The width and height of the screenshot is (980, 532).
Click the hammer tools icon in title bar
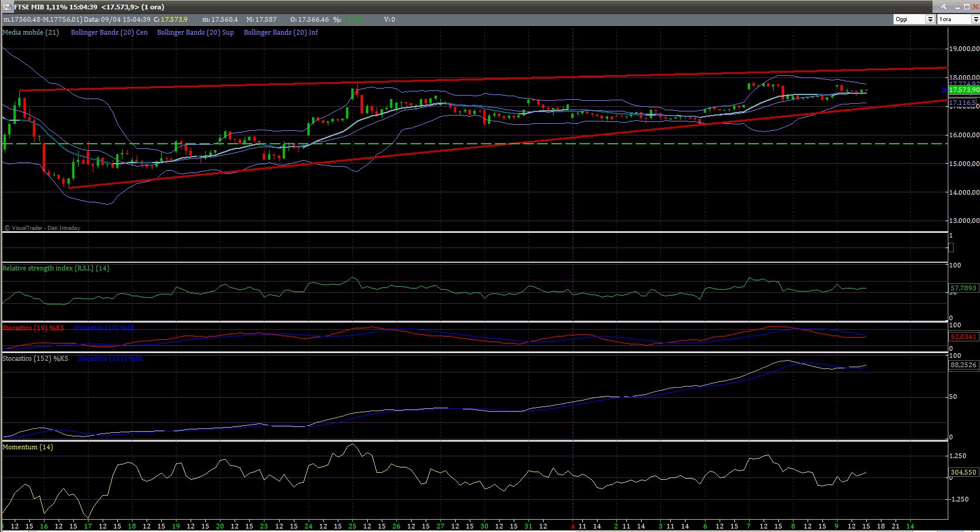(x=942, y=6)
